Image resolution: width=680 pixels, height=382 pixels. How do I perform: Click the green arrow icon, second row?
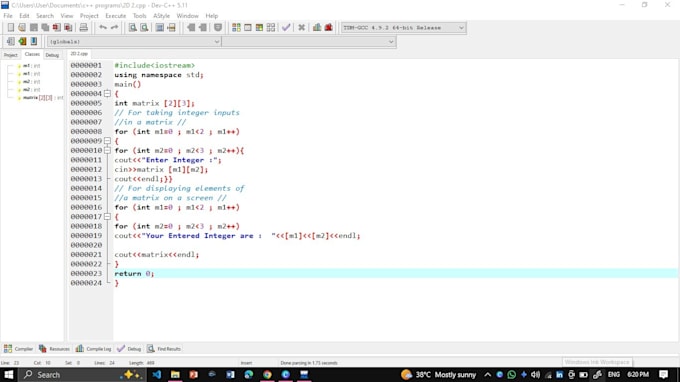coord(22,42)
